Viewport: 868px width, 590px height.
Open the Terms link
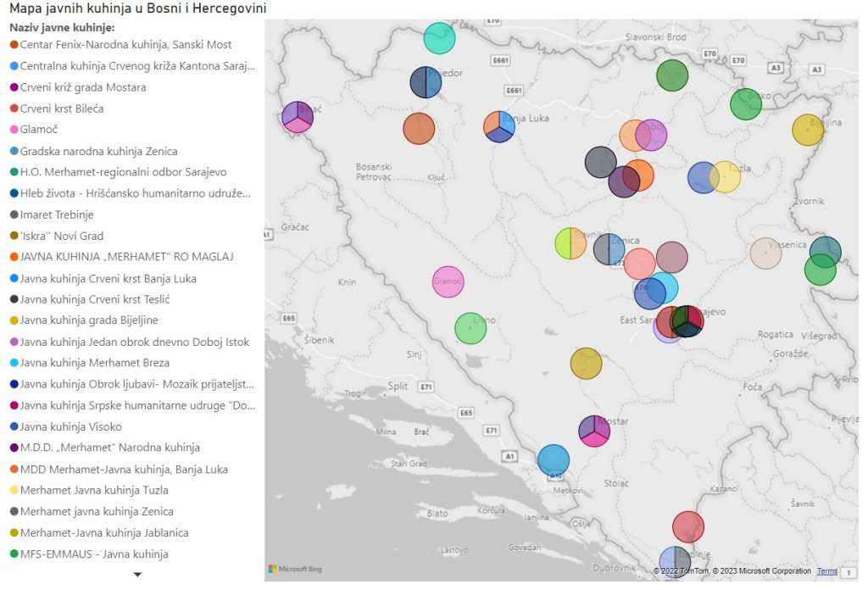click(826, 571)
